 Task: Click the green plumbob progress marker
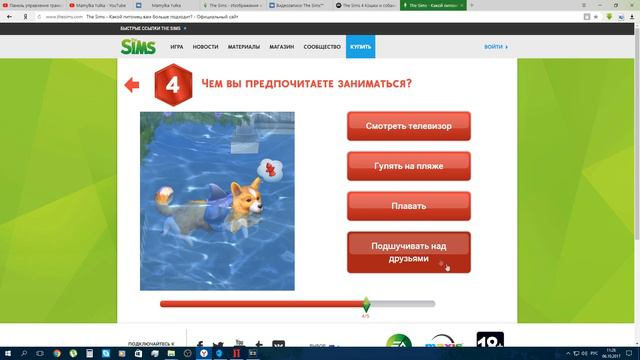pyautogui.click(x=366, y=304)
